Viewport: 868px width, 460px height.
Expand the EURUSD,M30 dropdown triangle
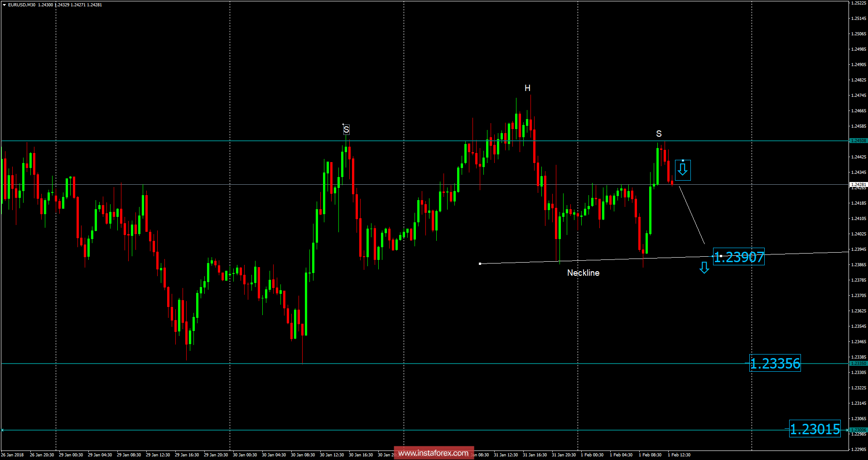pyautogui.click(x=4, y=5)
